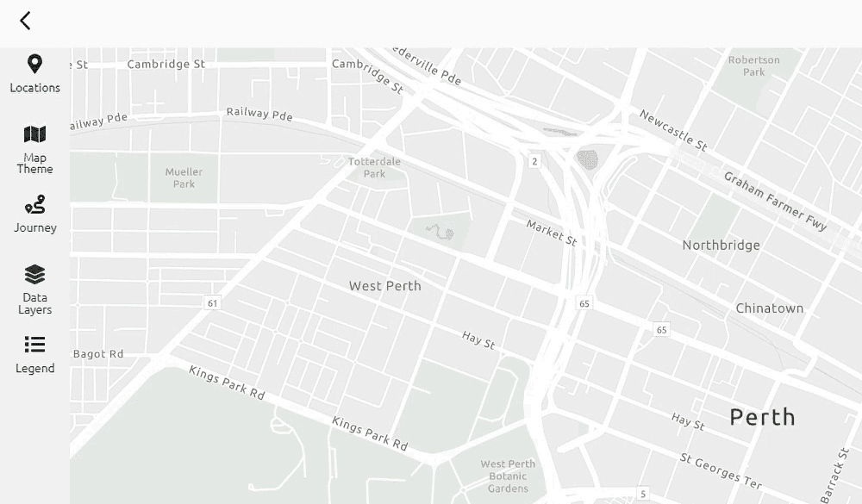Click the route 2 shield marker
This screenshot has width=862, height=504.
[x=534, y=161]
